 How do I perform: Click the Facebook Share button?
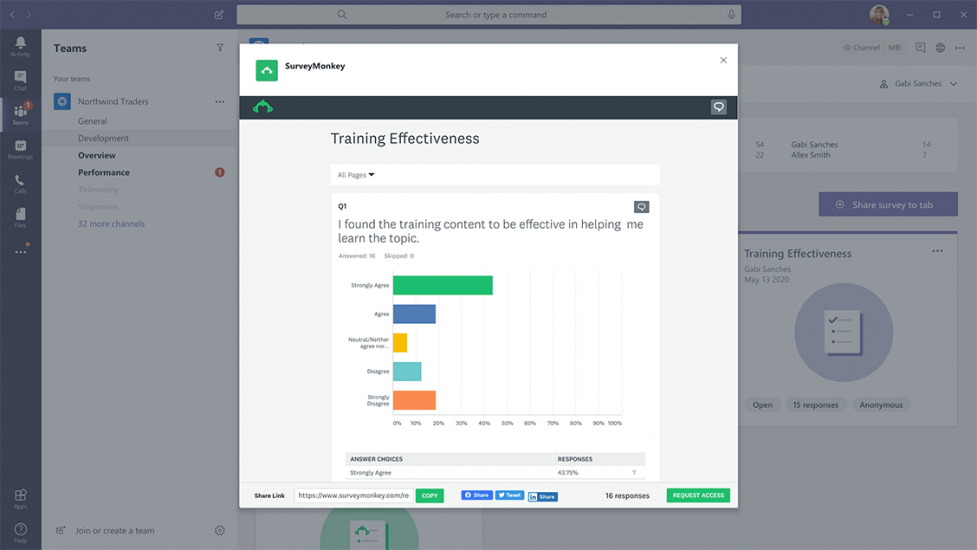[477, 495]
